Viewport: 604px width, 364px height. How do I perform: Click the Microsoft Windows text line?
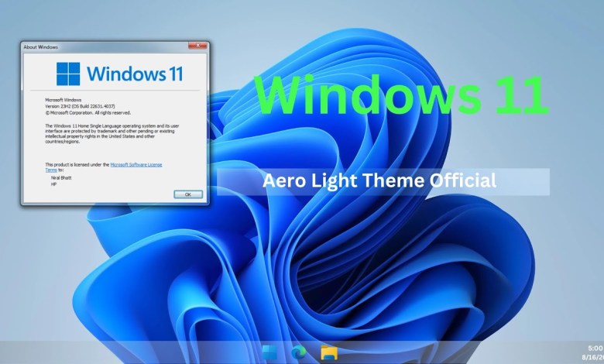point(63,100)
